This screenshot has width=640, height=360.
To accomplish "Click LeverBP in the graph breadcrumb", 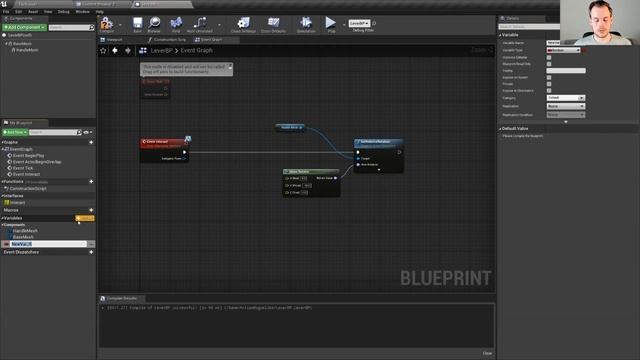I will coord(162,51).
